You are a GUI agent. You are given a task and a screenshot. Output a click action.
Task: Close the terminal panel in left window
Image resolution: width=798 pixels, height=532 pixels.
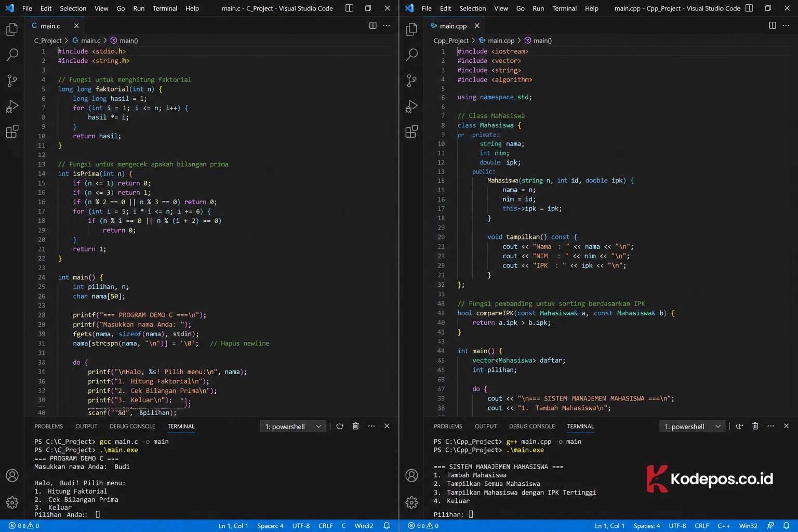[387, 426]
